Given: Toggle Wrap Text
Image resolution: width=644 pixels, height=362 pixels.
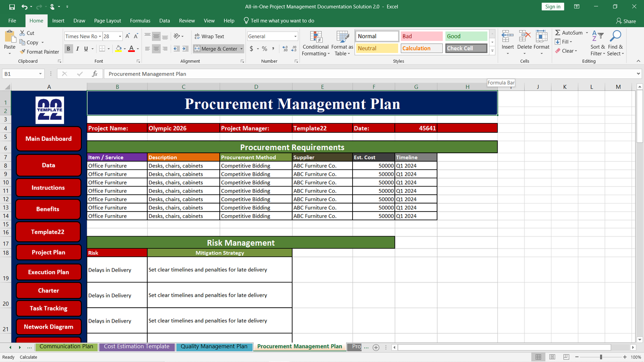Looking at the screenshot, I should click(x=209, y=36).
